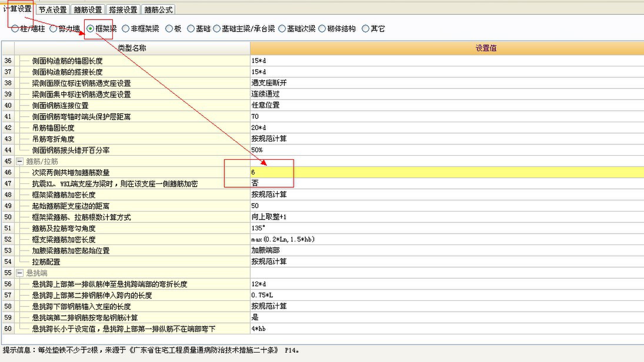Image resolution: width=644 pixels, height=362 pixels.
Task: Choose the 砌体结构 radio option
Action: tap(322, 29)
